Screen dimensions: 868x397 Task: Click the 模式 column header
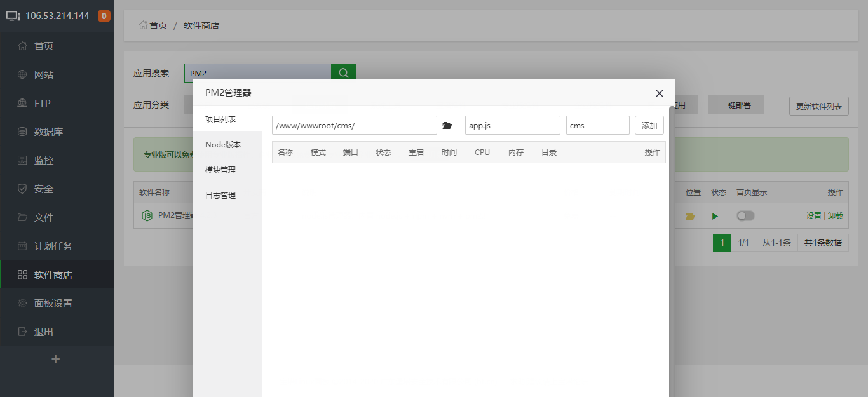pyautogui.click(x=318, y=152)
